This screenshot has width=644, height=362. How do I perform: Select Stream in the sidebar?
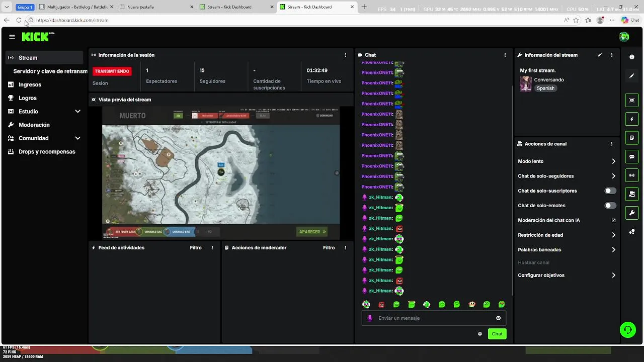(44, 58)
